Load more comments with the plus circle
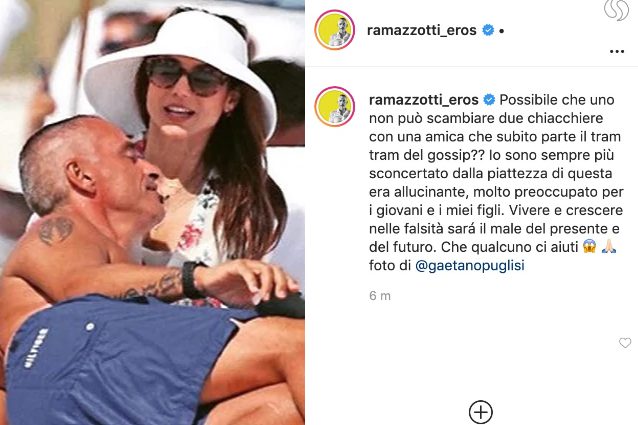The width and height of the screenshot is (638, 425). (x=481, y=412)
